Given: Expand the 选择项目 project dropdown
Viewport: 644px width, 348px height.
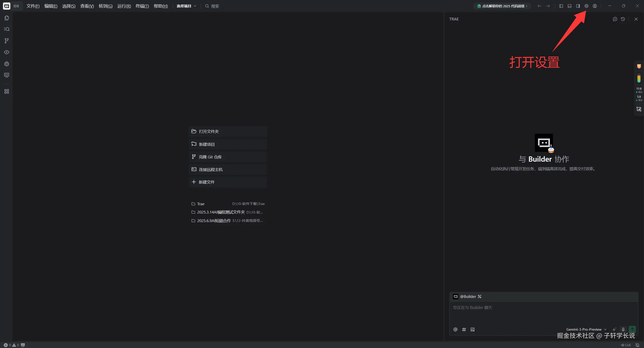Looking at the screenshot, I should pos(186,6).
